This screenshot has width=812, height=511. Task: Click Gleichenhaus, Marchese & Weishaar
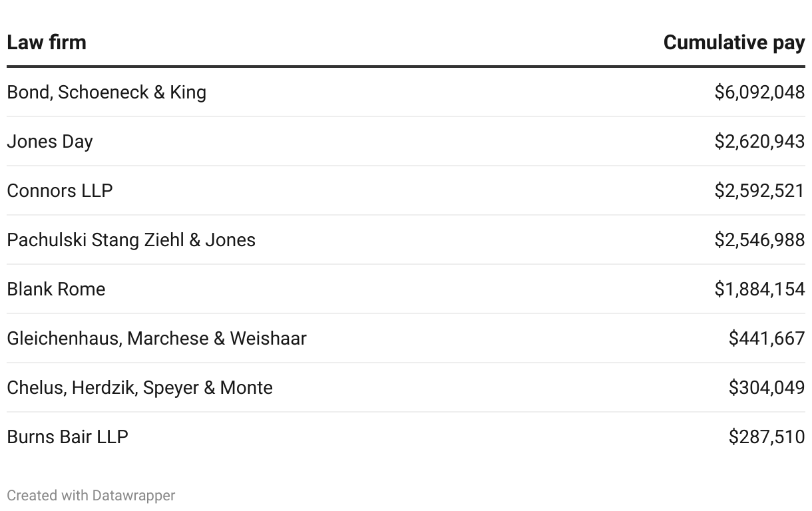[156, 338]
